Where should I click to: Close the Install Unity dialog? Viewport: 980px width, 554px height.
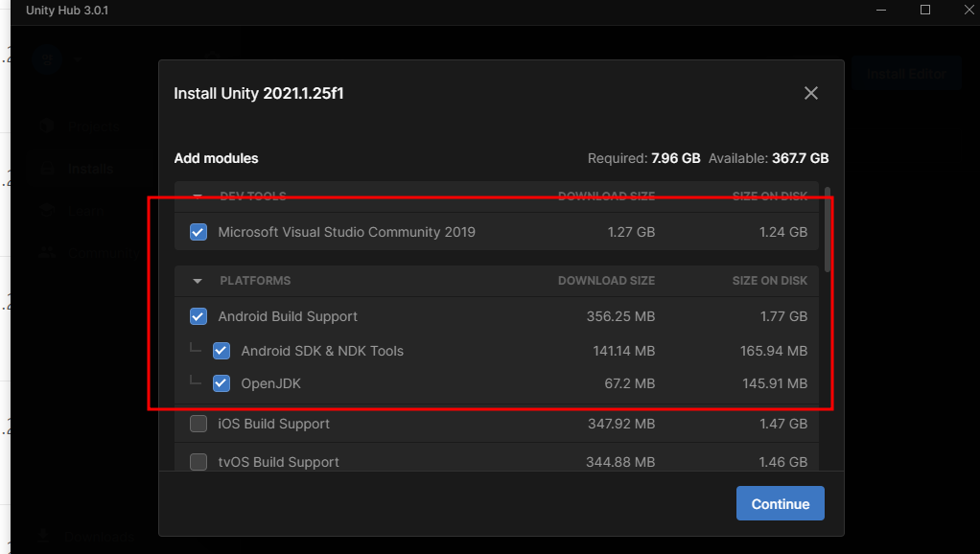810,93
